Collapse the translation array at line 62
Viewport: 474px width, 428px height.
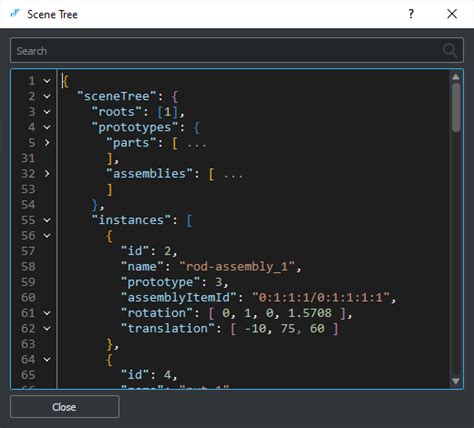[47, 328]
